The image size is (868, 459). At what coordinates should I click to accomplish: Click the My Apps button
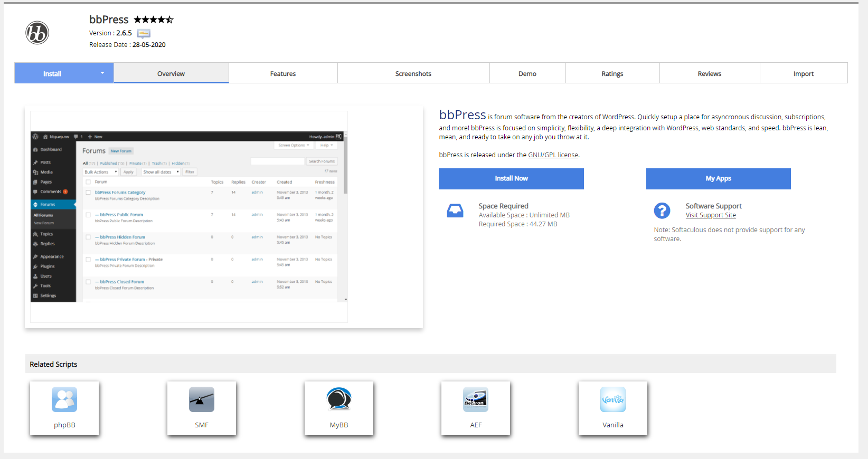[x=719, y=178]
